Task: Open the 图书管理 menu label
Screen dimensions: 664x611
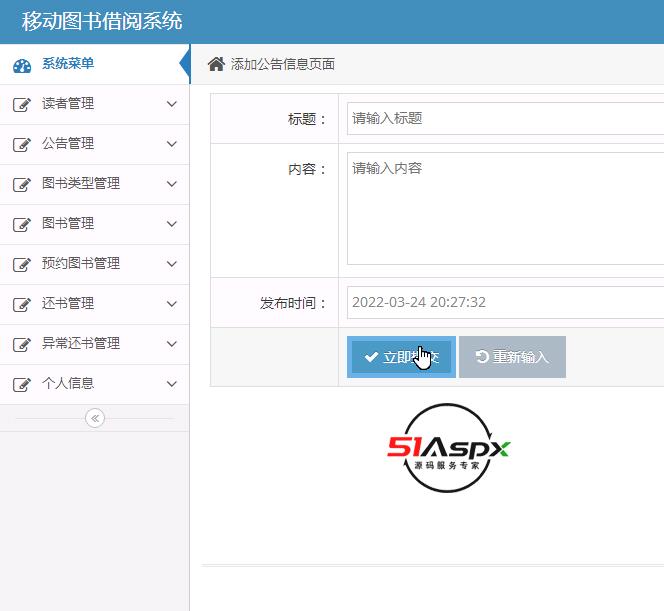Action: pos(68,223)
